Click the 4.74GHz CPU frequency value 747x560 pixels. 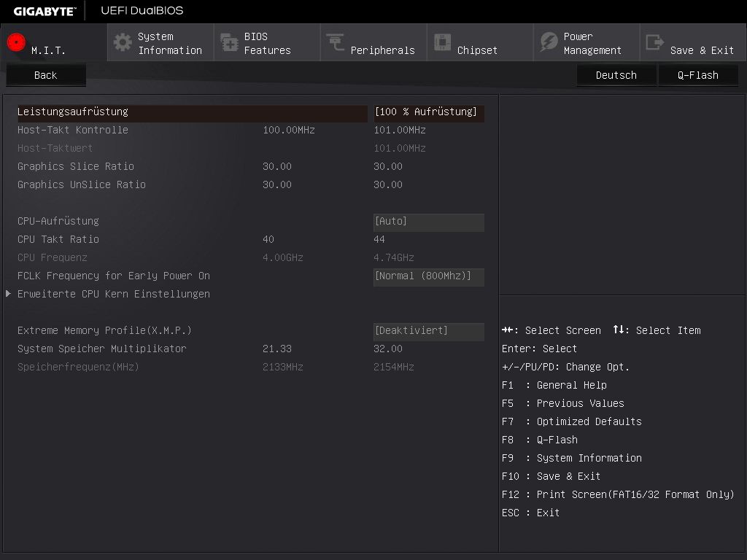tap(393, 257)
